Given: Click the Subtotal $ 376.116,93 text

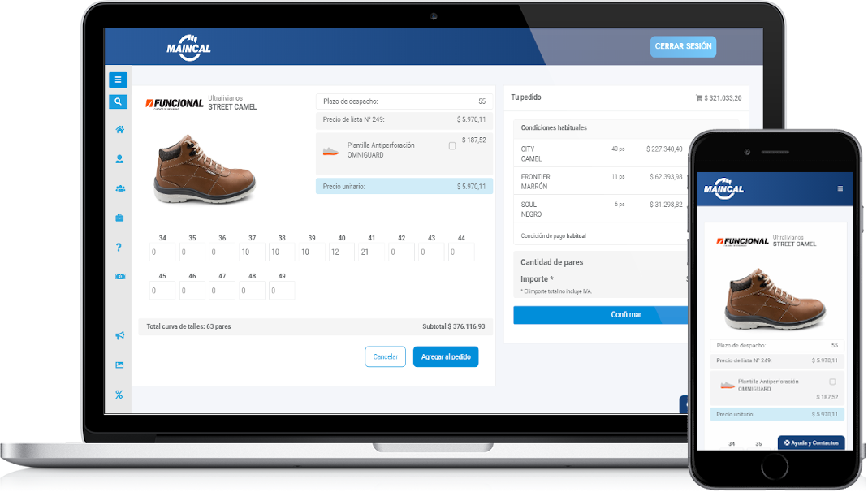Looking at the screenshot, I should pos(453,326).
